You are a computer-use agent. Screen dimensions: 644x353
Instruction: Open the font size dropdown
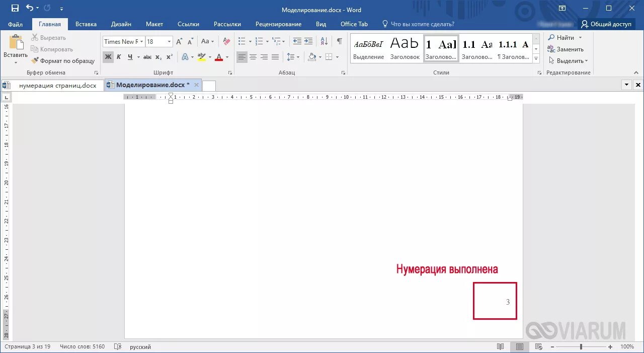[x=170, y=42]
